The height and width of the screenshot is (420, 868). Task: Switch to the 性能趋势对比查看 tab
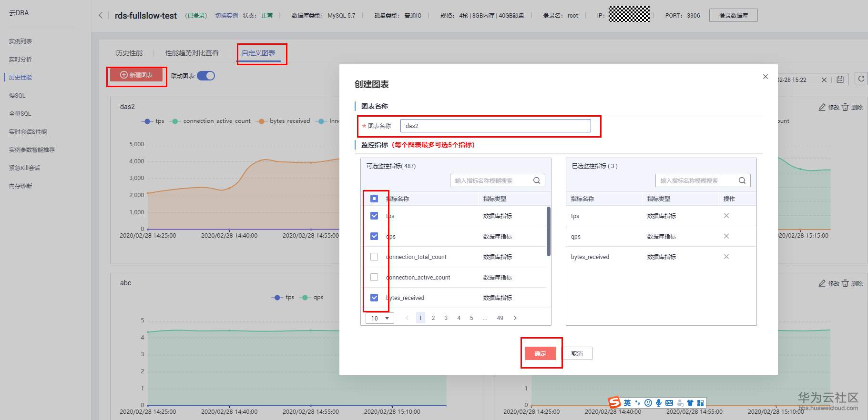click(x=192, y=53)
